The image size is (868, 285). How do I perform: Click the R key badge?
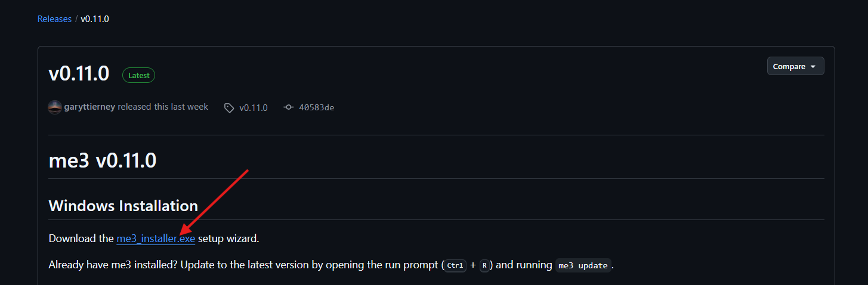pyautogui.click(x=484, y=266)
